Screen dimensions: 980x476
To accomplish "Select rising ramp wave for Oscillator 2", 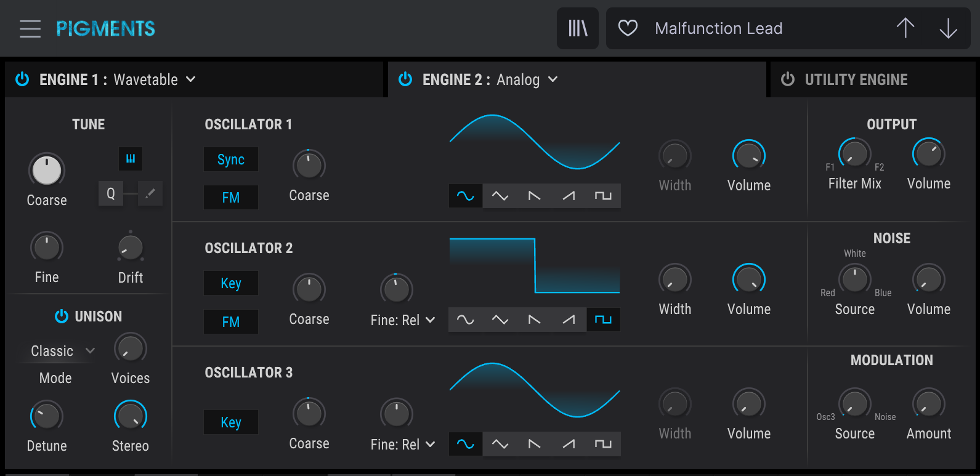I will pos(569,320).
